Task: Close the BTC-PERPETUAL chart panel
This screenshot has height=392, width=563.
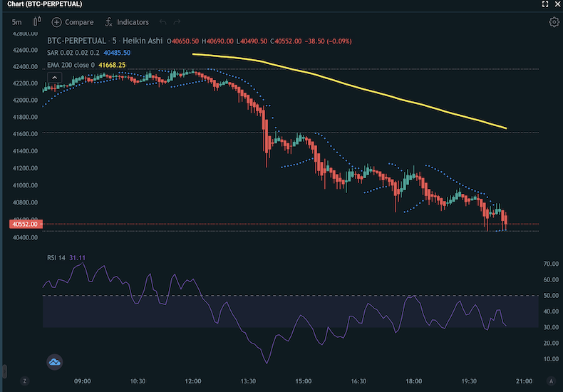Action: coord(557,4)
